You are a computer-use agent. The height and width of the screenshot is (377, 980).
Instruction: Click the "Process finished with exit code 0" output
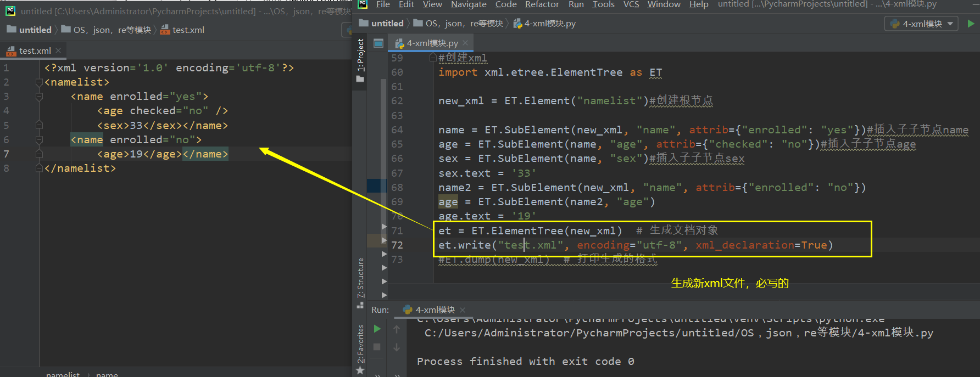pos(526,361)
